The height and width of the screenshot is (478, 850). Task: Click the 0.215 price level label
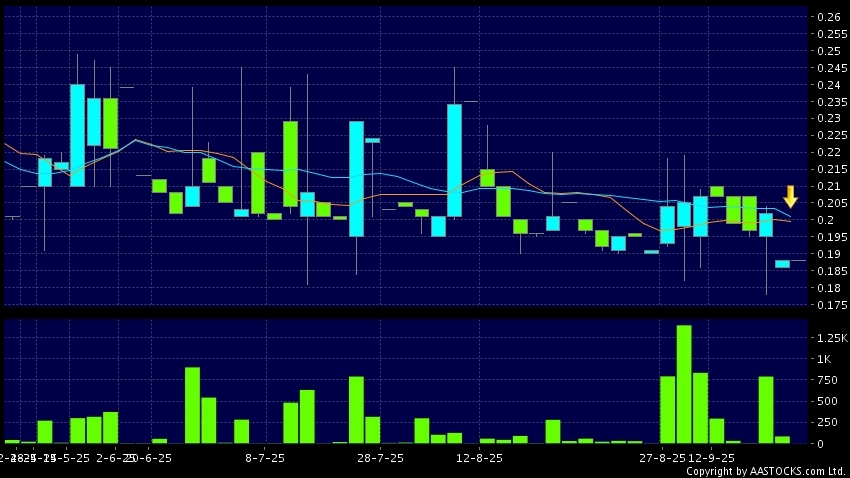[x=832, y=169]
